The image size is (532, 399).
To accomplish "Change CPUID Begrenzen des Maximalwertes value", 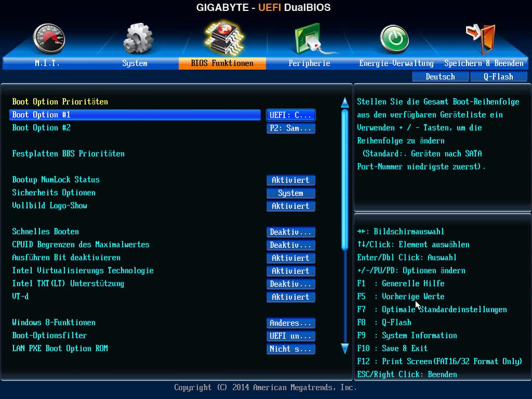I will [291, 245].
